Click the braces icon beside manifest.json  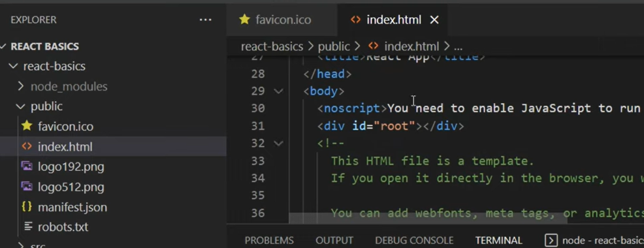(27, 206)
